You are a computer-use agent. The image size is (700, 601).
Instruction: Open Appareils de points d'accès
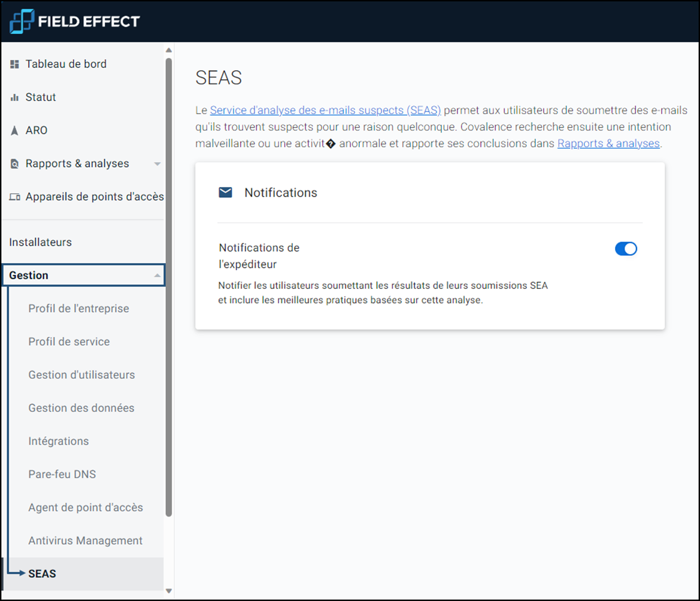95,197
